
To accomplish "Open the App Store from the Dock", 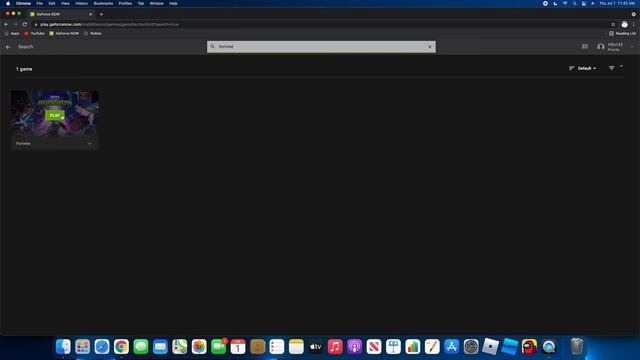I will (x=451, y=347).
